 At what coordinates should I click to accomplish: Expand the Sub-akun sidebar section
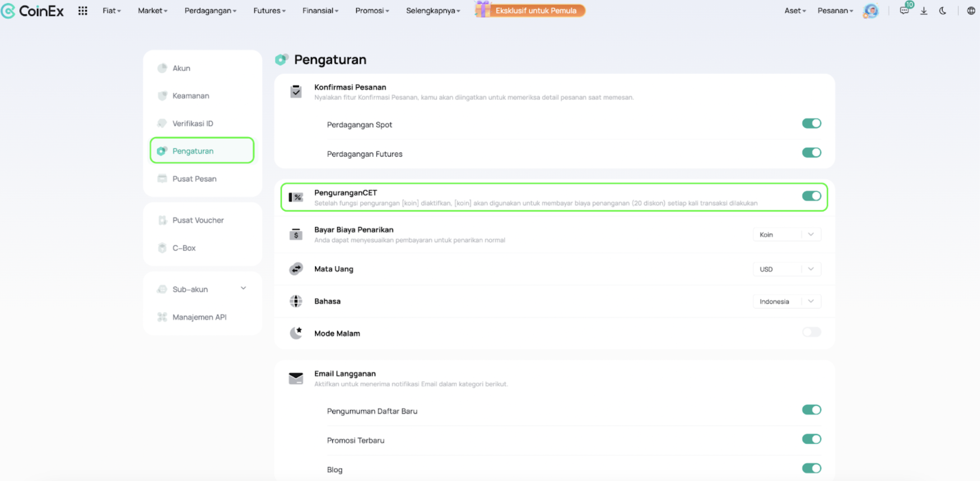click(x=243, y=288)
